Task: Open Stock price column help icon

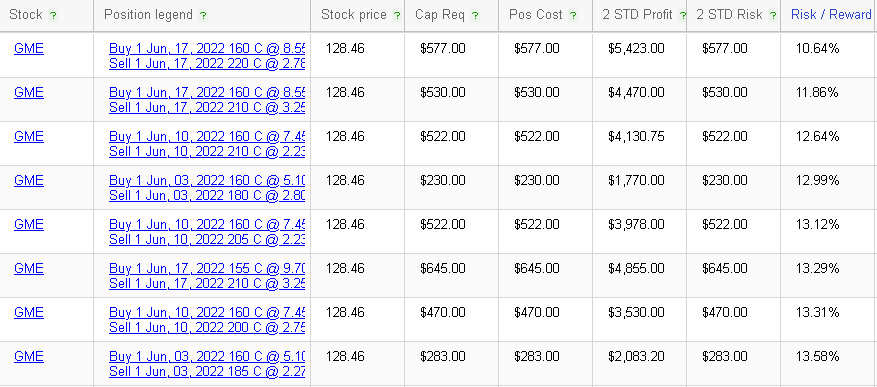Action: 397,16
